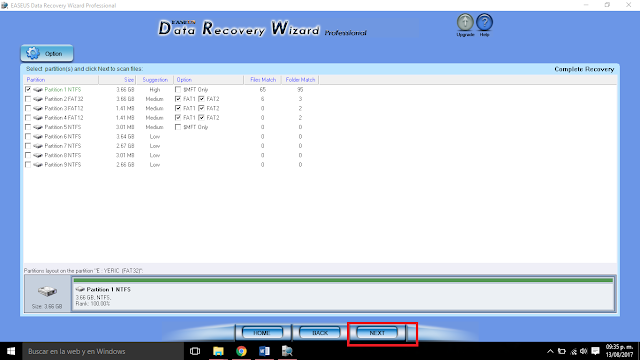Check Partition 3 FAT12 checkbox

coord(28,108)
